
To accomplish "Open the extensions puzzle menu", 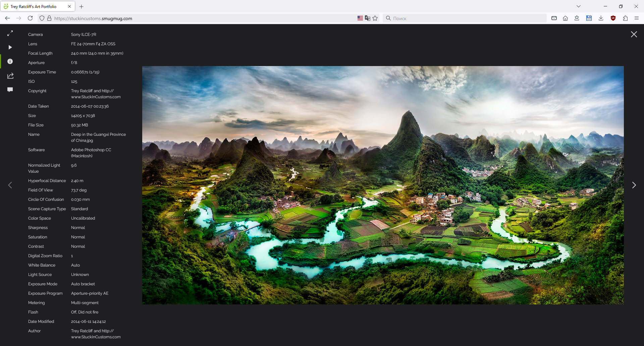I will (x=625, y=18).
